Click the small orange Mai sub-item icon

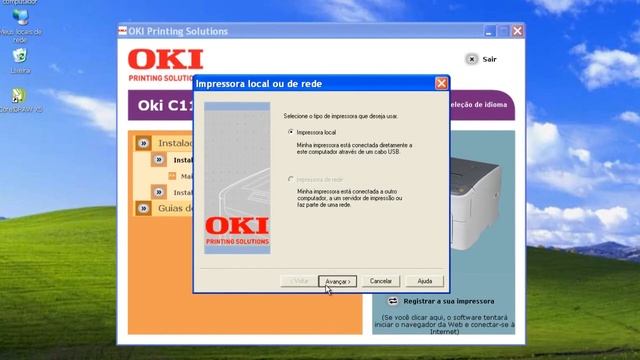(172, 176)
